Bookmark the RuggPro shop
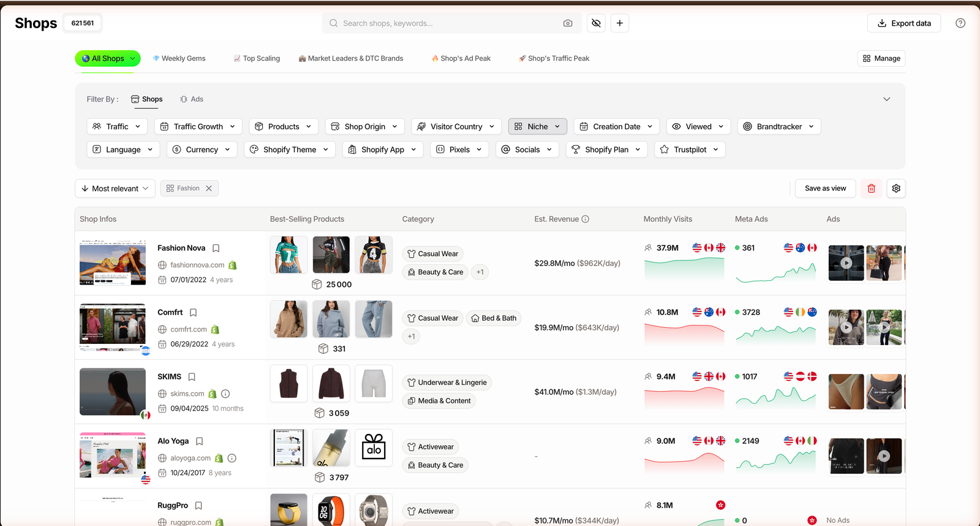This screenshot has height=526, width=980. tap(198, 506)
